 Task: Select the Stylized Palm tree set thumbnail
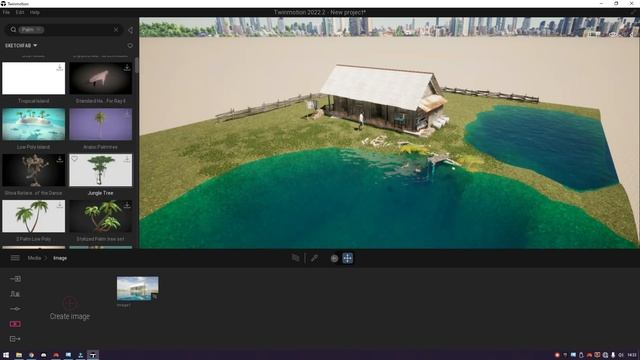coord(100,216)
